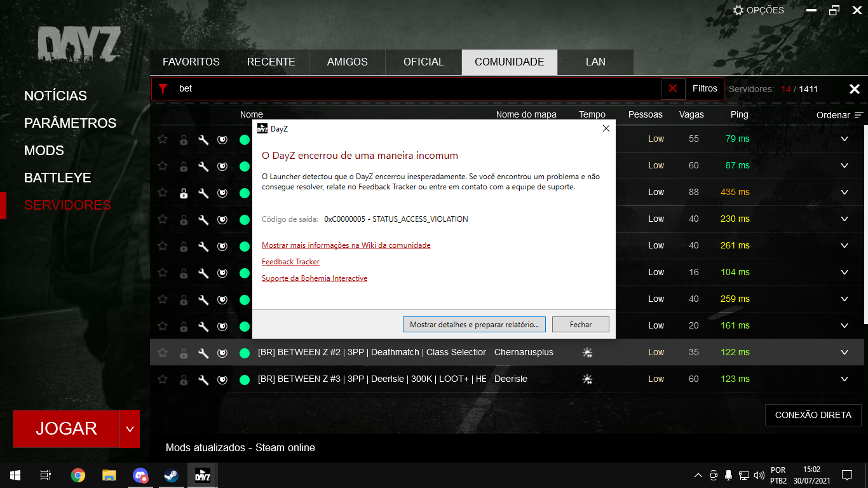Click the weather icon on the Chernarusplus row
The width and height of the screenshot is (868, 488).
[587, 353]
